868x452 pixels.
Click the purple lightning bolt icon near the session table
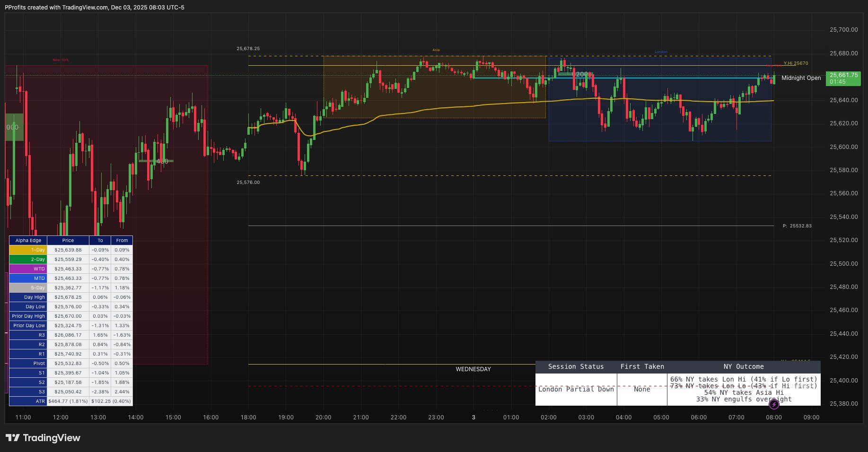click(x=774, y=404)
